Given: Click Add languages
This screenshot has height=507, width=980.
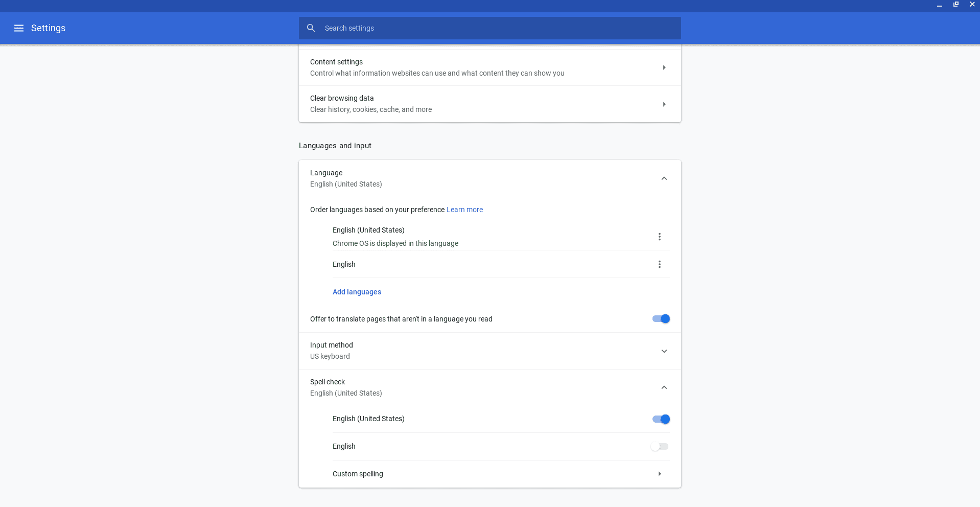Looking at the screenshot, I should [357, 292].
